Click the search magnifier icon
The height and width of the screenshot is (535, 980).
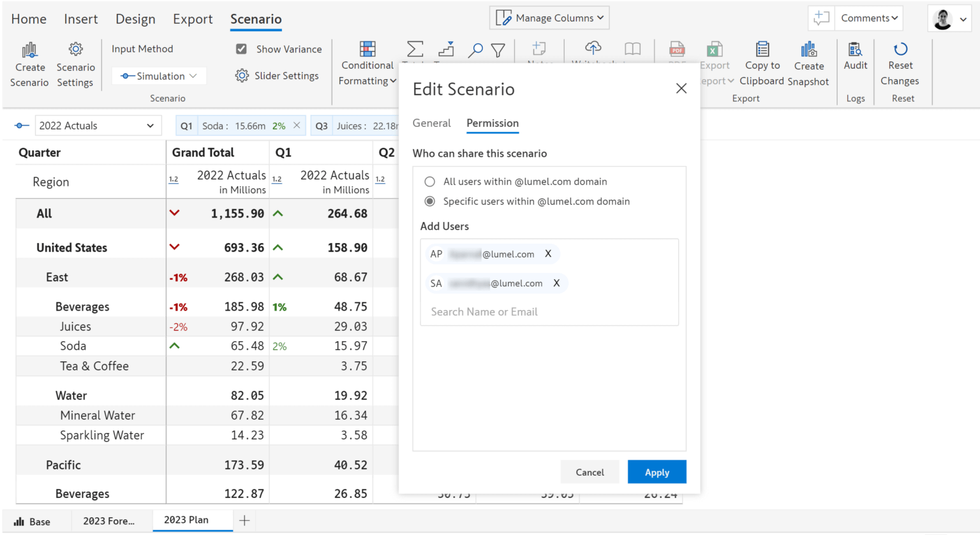point(475,49)
